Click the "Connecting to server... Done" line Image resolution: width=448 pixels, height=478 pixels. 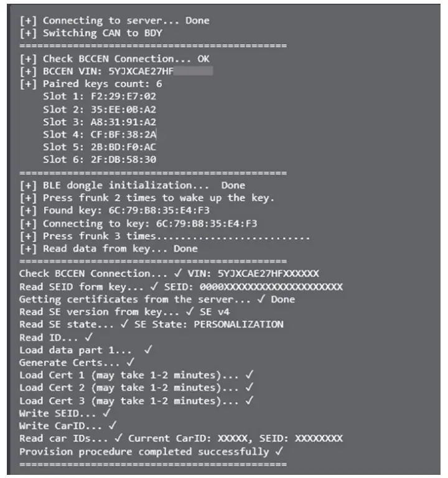114,21
